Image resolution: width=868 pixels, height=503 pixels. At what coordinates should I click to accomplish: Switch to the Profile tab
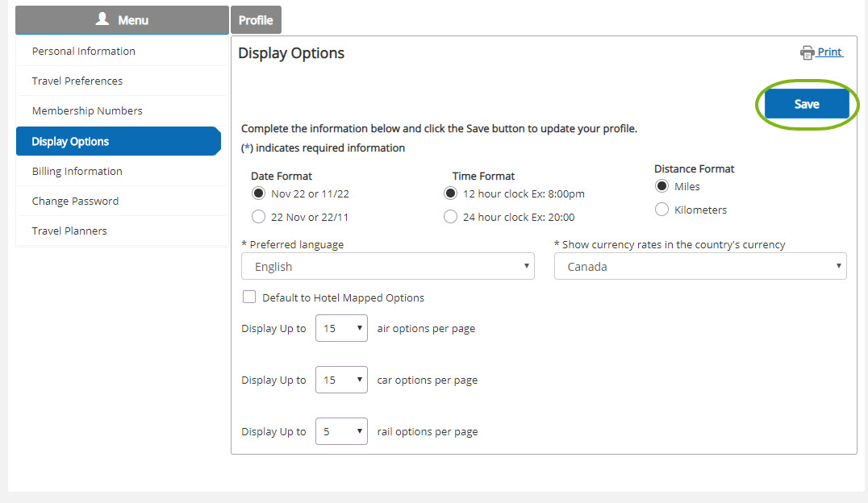pyautogui.click(x=256, y=20)
